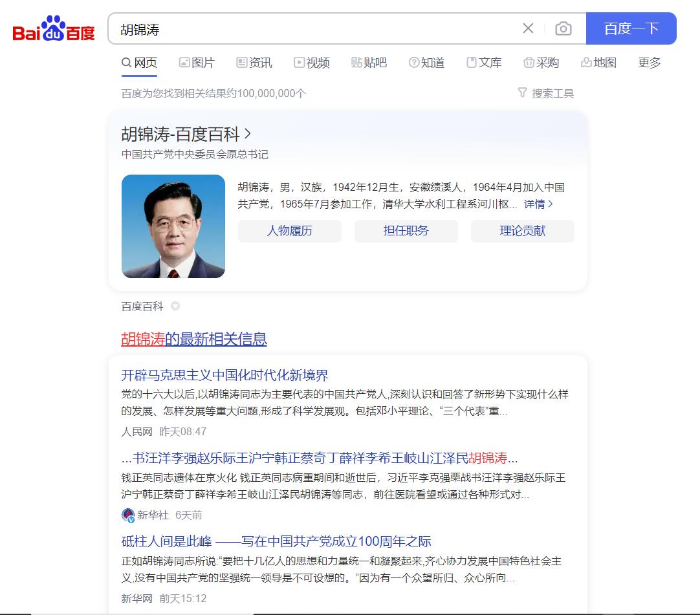
Task: Click the portrait thumbnail in the encyclopedia card
Action: pos(173,226)
